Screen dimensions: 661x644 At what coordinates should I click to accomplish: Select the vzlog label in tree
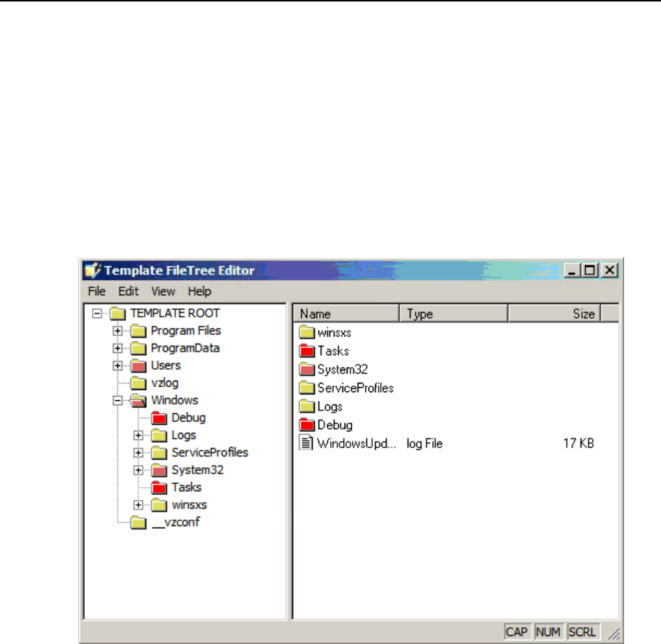coord(165,383)
